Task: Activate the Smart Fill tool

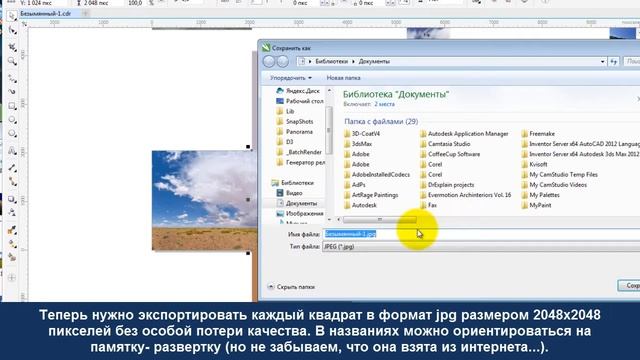Action: pyautogui.click(x=12, y=257)
